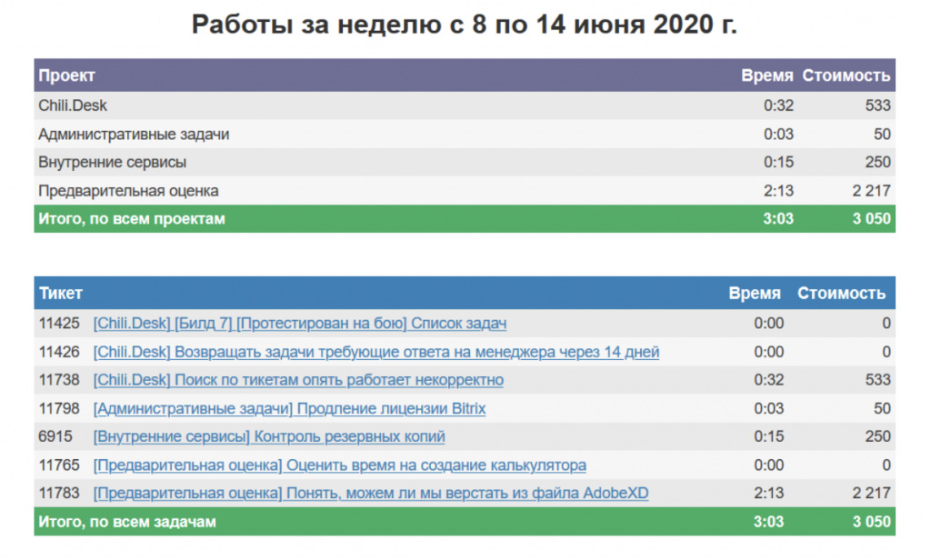Click 'Время' header in the tickets table

tap(754, 294)
